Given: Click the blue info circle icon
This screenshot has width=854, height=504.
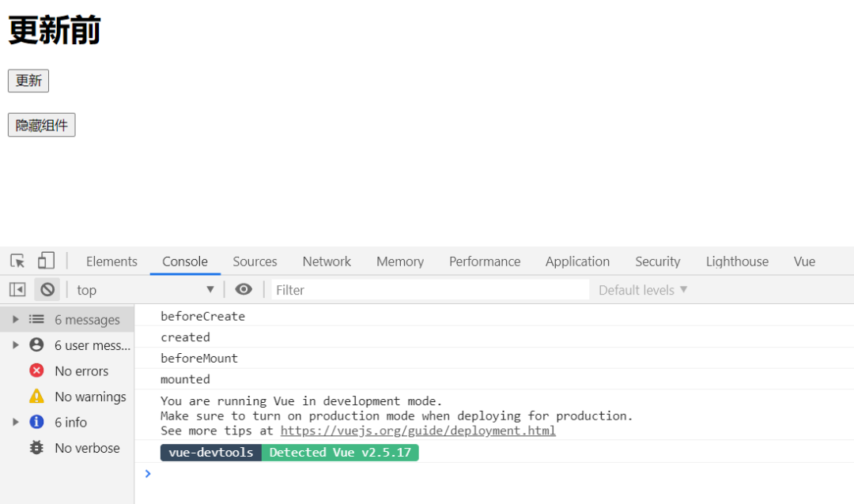Looking at the screenshot, I should [x=36, y=422].
